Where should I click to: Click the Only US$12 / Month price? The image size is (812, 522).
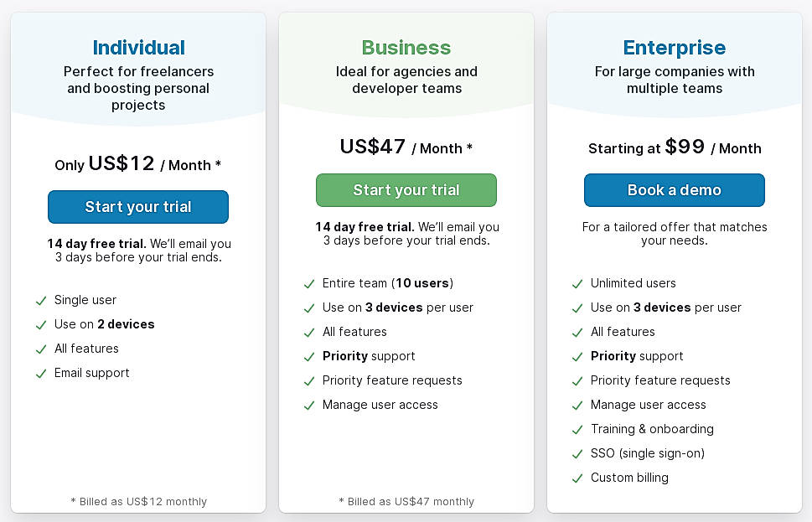click(x=138, y=164)
